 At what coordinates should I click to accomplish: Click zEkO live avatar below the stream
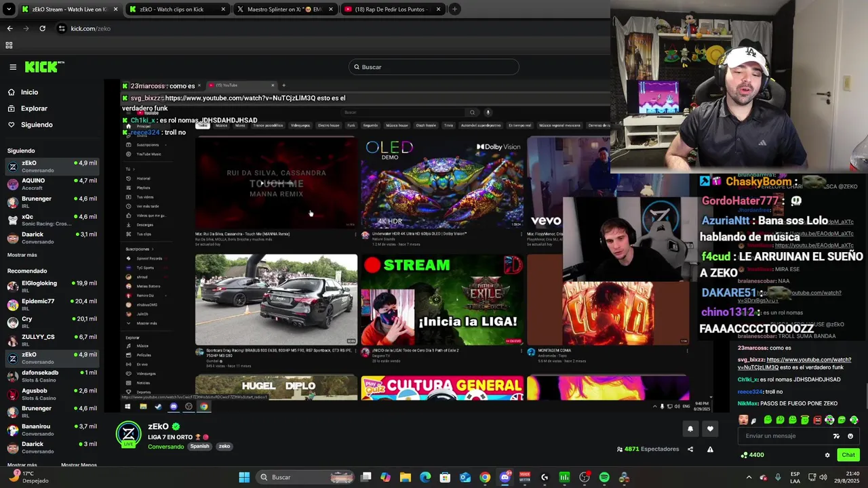[128, 434]
